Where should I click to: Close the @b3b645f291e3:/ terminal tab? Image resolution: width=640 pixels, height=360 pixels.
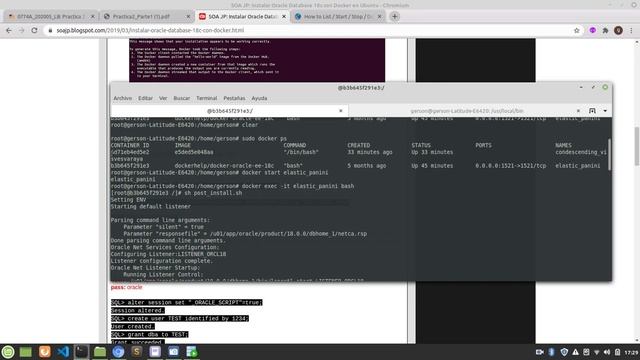click(341, 111)
